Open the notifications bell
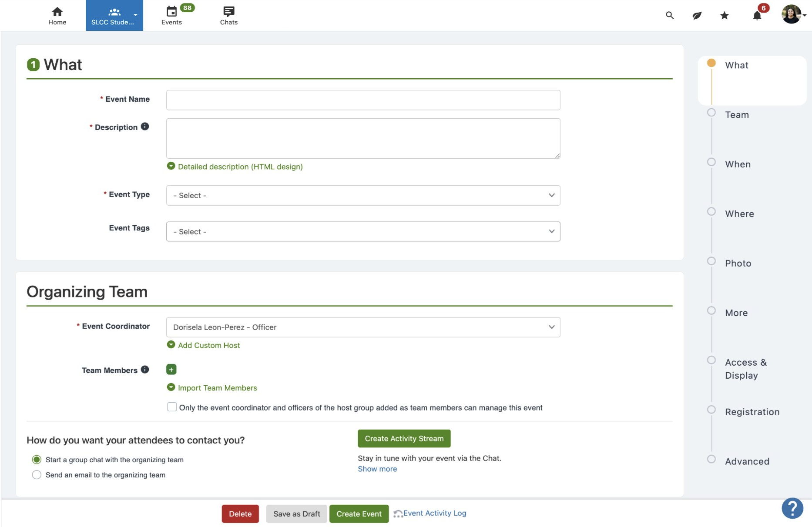Screen dimensions: 812x527 point(757,16)
